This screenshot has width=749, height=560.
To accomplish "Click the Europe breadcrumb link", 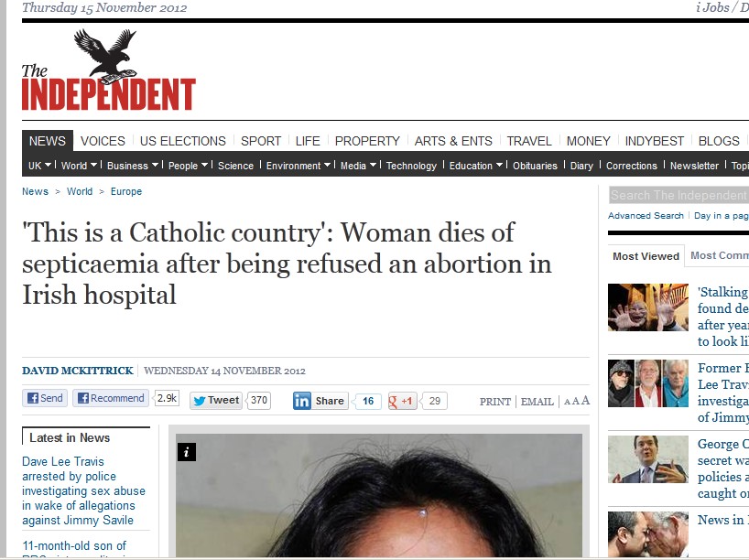I will [126, 191].
